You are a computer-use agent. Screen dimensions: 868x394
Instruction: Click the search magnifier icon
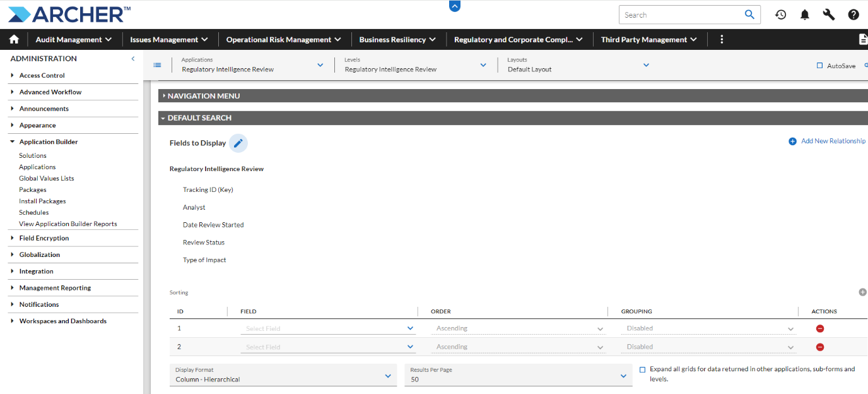coord(749,15)
